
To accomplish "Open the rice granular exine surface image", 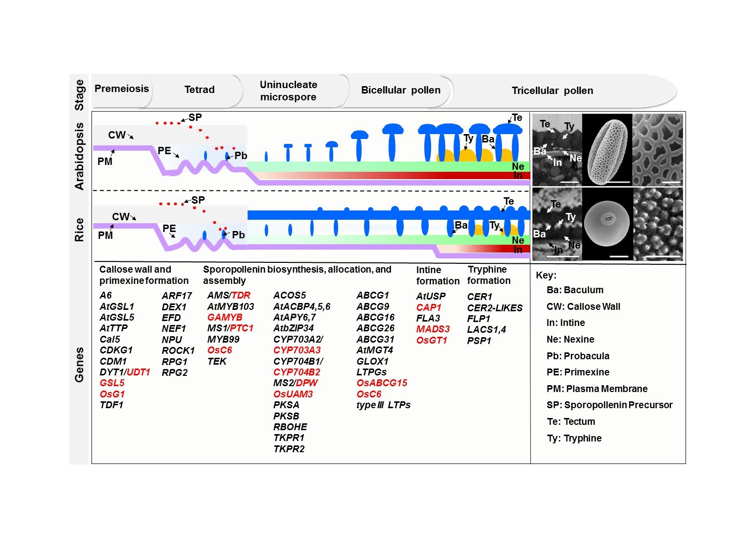I will [658, 223].
